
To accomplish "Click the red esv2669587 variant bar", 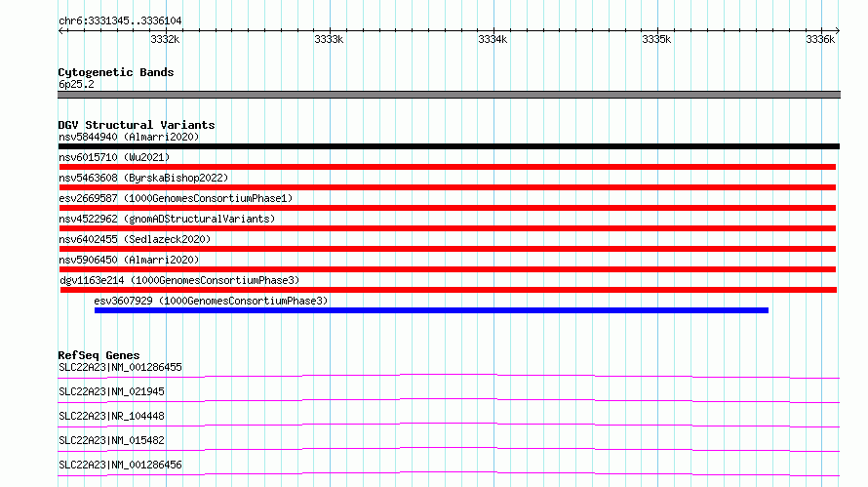I will (448, 208).
